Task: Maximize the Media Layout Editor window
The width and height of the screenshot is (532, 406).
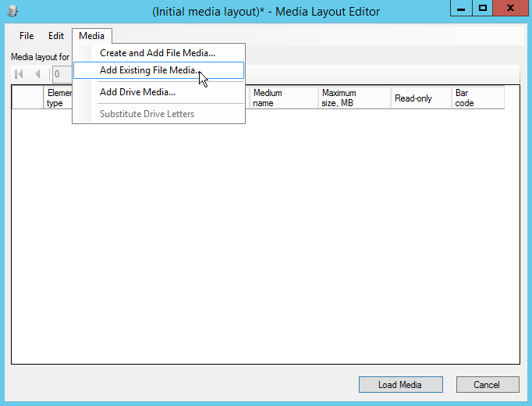Action: [484, 8]
